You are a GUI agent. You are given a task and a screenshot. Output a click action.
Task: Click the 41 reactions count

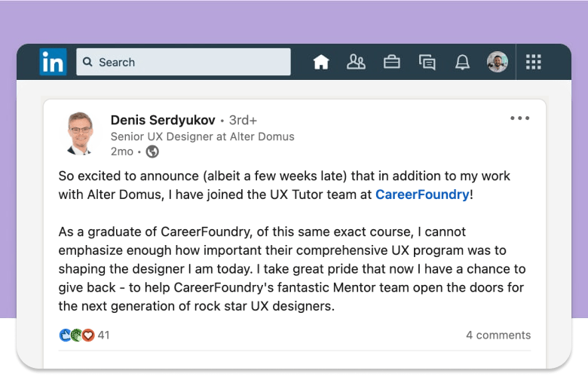pyautogui.click(x=103, y=335)
